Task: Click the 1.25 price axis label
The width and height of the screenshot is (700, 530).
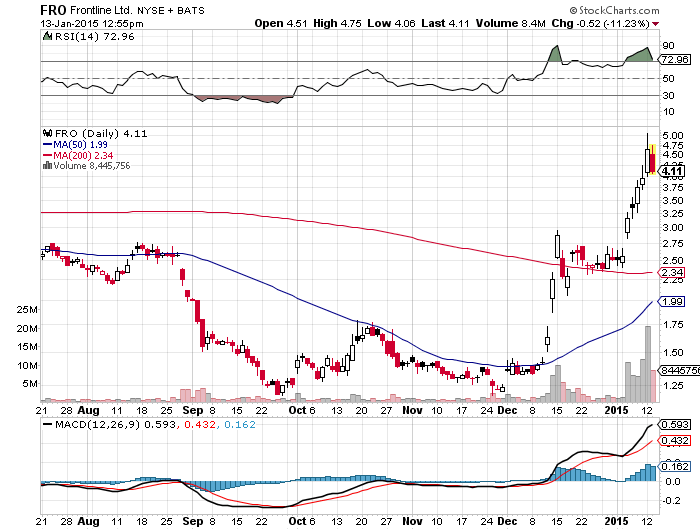Action: pos(673,385)
